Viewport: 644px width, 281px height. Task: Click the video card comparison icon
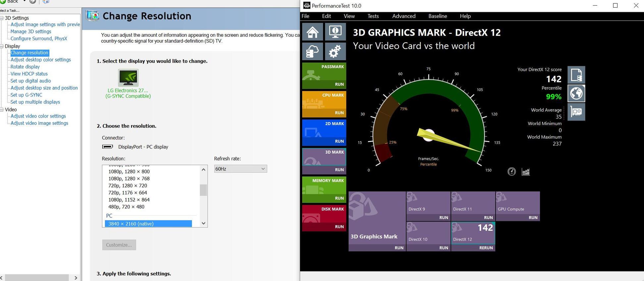click(x=576, y=112)
